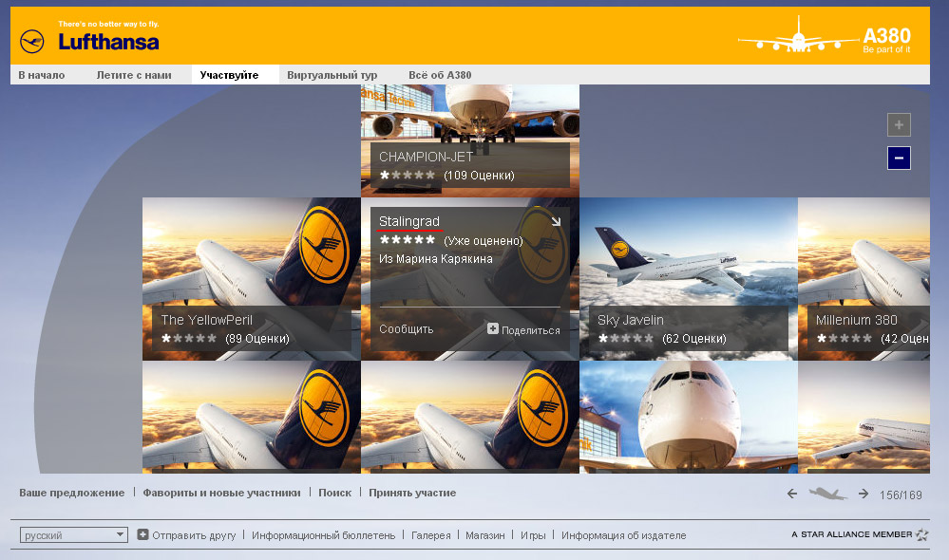Click the Ваше предложение link

coord(72,493)
